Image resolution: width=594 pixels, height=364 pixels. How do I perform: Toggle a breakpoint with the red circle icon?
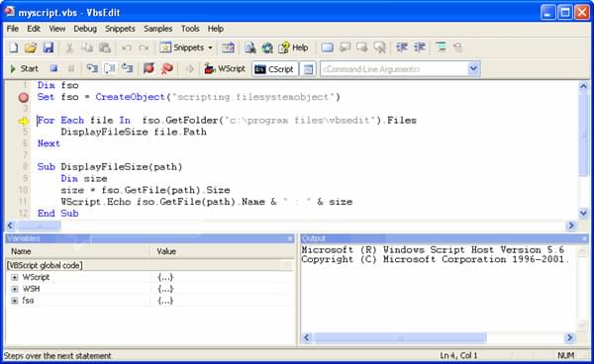pos(148,68)
